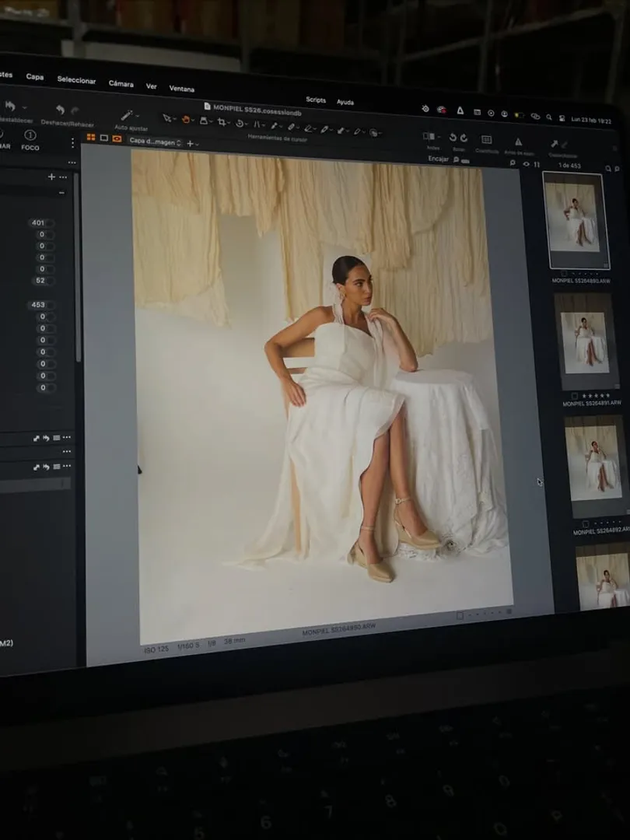Click the Auto ajustar magic wand
Image resolution: width=630 pixels, height=840 pixels.
point(127,114)
